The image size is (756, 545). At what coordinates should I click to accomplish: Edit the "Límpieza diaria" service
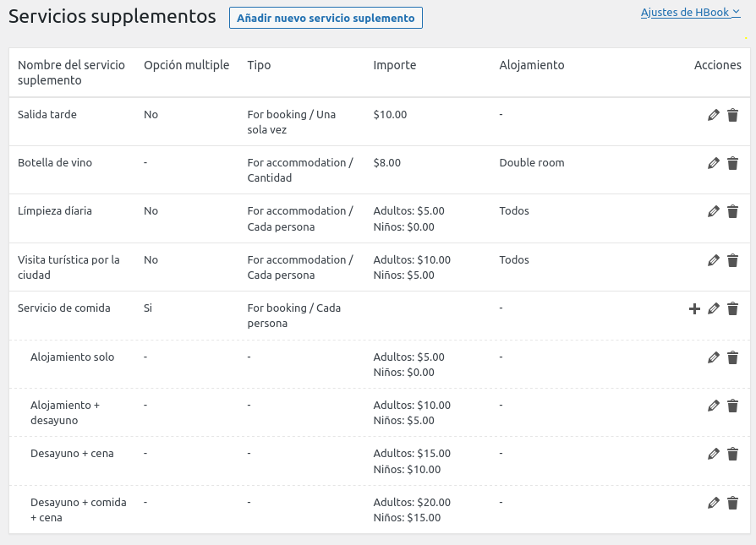tap(713, 211)
